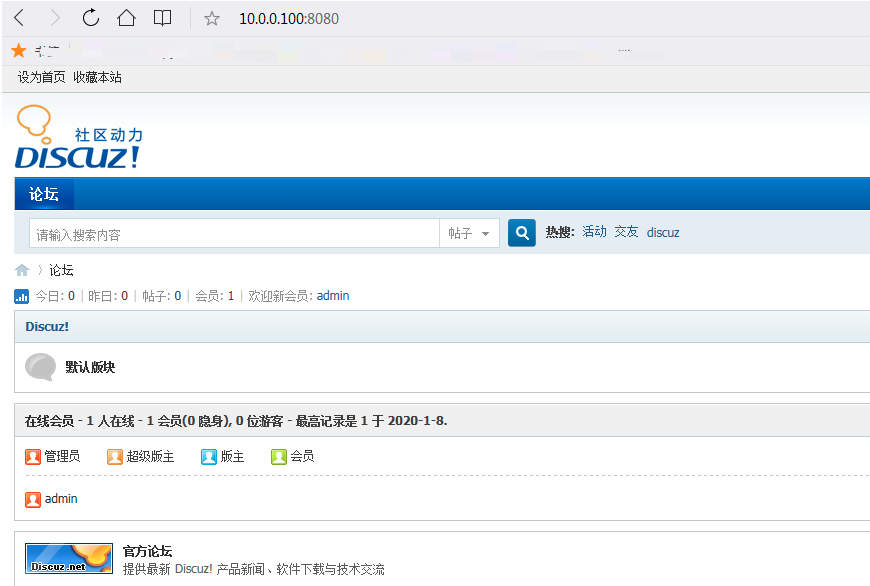
Task: Click the 会员 legend label
Action: 302,456
